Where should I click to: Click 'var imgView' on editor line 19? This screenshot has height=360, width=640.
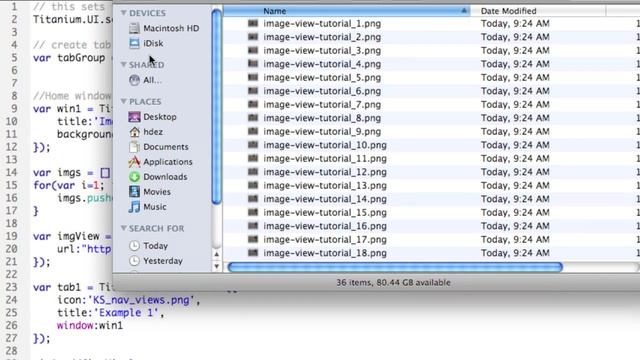point(66,236)
